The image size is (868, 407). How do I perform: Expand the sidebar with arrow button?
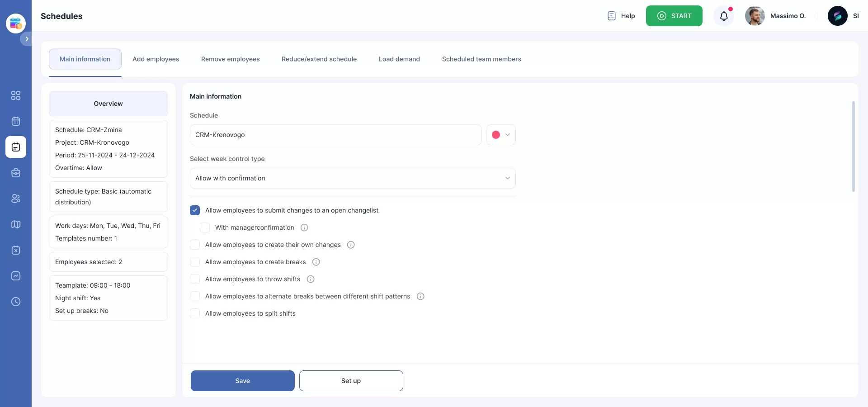27,39
